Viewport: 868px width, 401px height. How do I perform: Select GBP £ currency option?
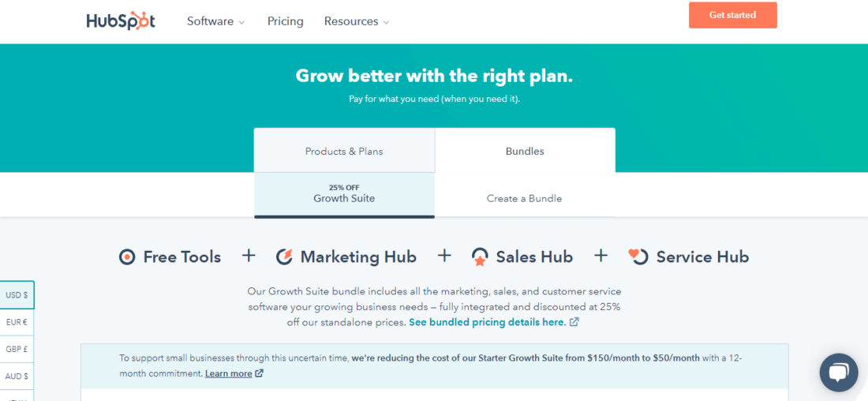(17, 350)
